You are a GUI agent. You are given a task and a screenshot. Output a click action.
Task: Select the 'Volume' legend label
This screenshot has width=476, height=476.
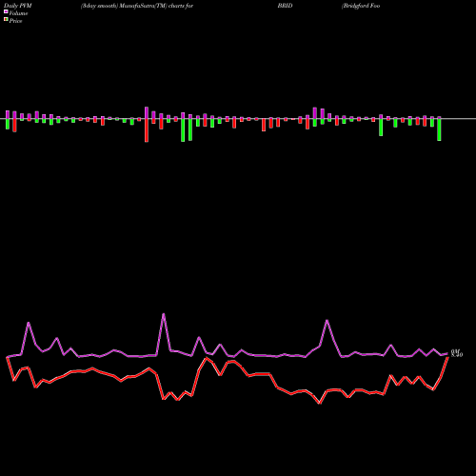18,13
